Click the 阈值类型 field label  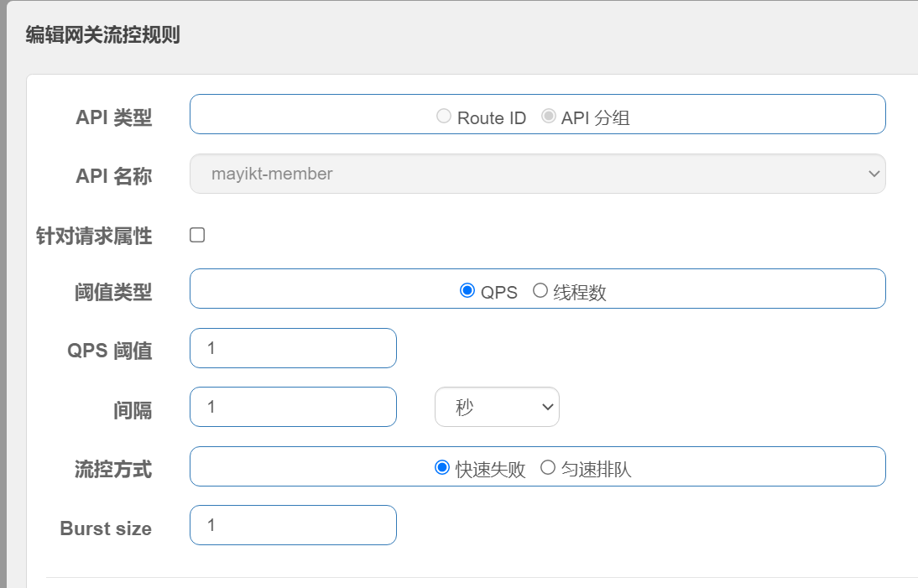pos(113,292)
